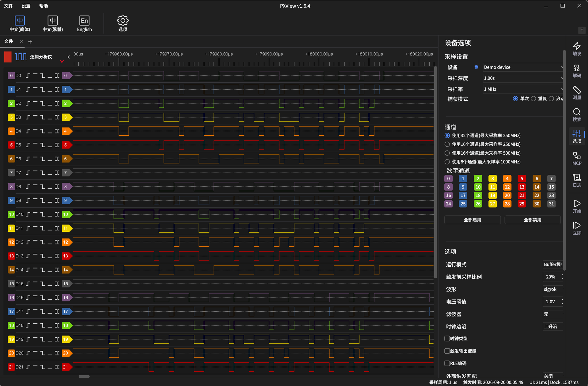The image size is (588, 386).
Task: Click the 逻辑分析仪 waveform icon
Action: point(21,57)
